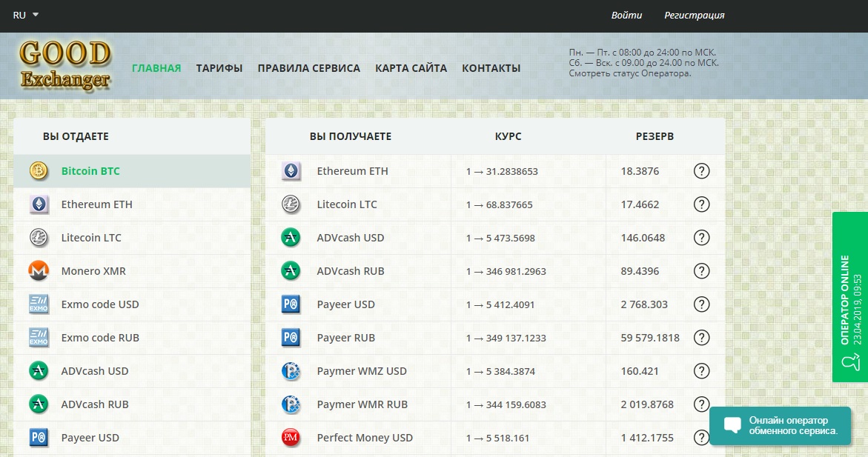Select Payeer USD in receive list
868x457 pixels.
click(x=345, y=304)
